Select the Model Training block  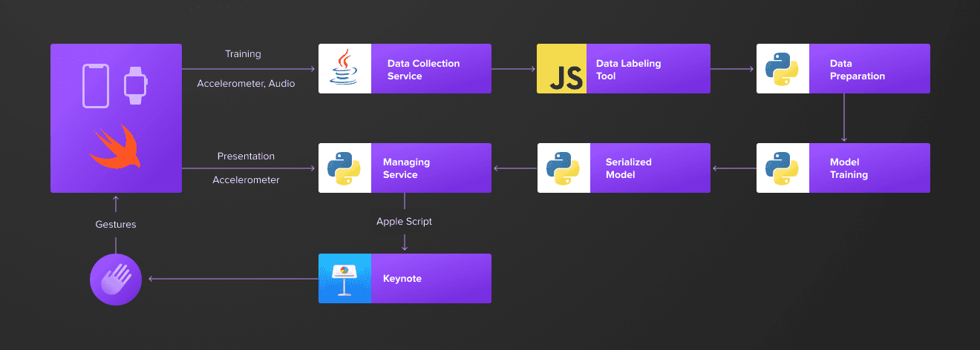843,168
